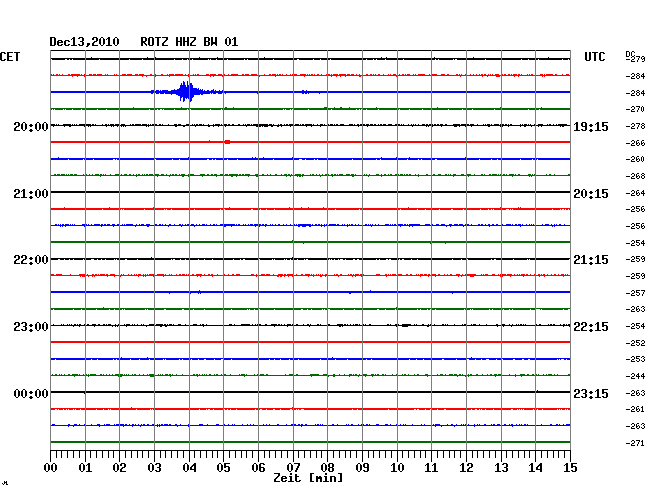Select the 00:00 CET time label
The height and width of the screenshot is (494, 650).
click(31, 393)
